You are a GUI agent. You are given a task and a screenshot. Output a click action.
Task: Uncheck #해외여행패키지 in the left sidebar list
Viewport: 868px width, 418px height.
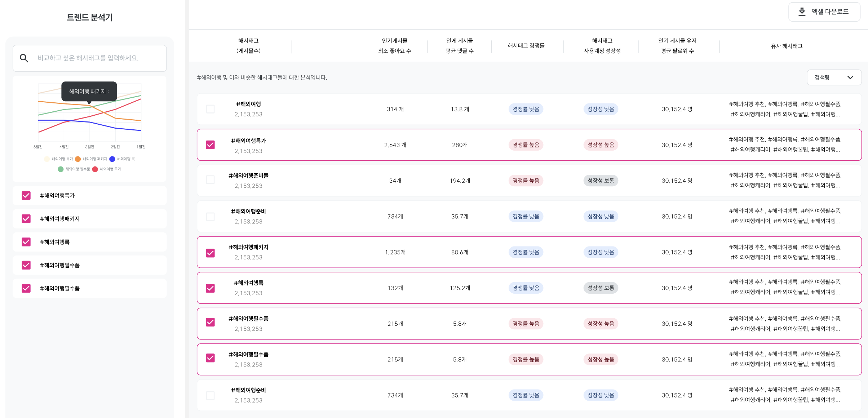[x=26, y=219]
